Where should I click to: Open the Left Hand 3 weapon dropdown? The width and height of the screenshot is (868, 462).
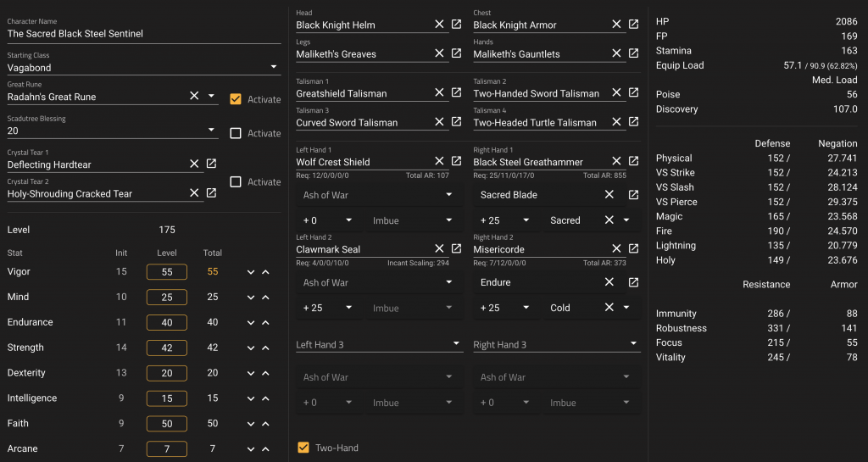coord(379,344)
